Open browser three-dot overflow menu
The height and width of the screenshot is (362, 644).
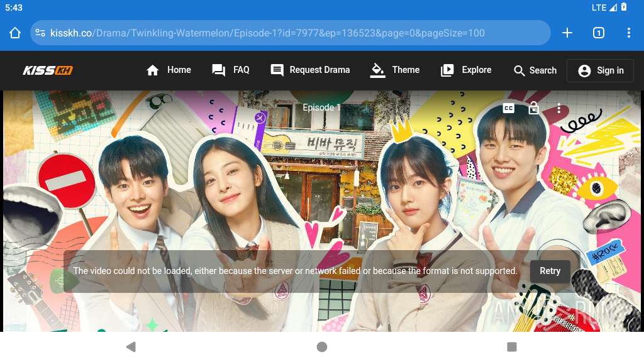point(628,33)
